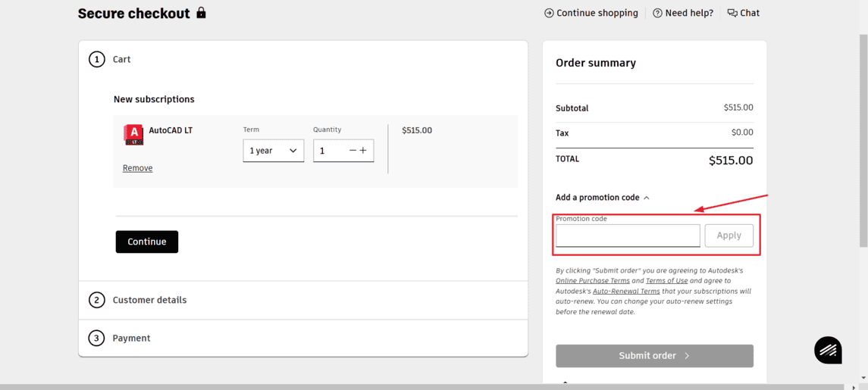The image size is (868, 390).
Task: Click the AutoCAD LT product icon
Action: [133, 135]
